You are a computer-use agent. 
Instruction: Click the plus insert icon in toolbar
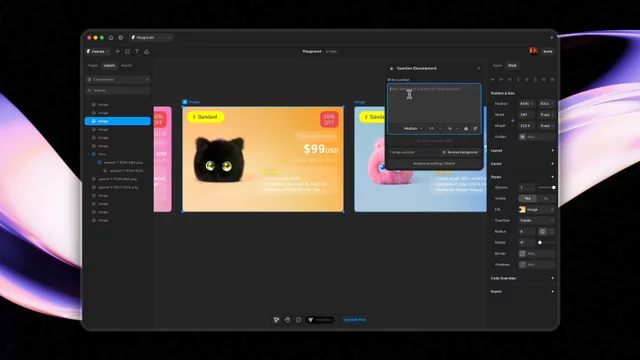(118, 51)
